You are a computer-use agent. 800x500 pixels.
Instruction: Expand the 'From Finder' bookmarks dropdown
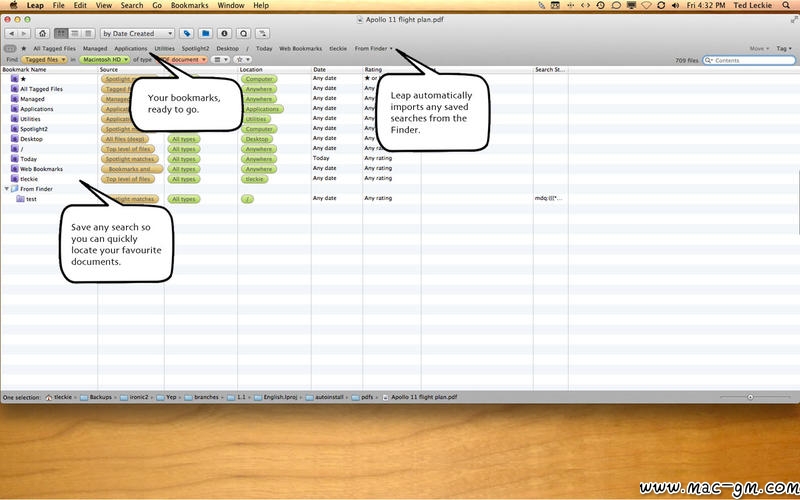tap(373, 48)
